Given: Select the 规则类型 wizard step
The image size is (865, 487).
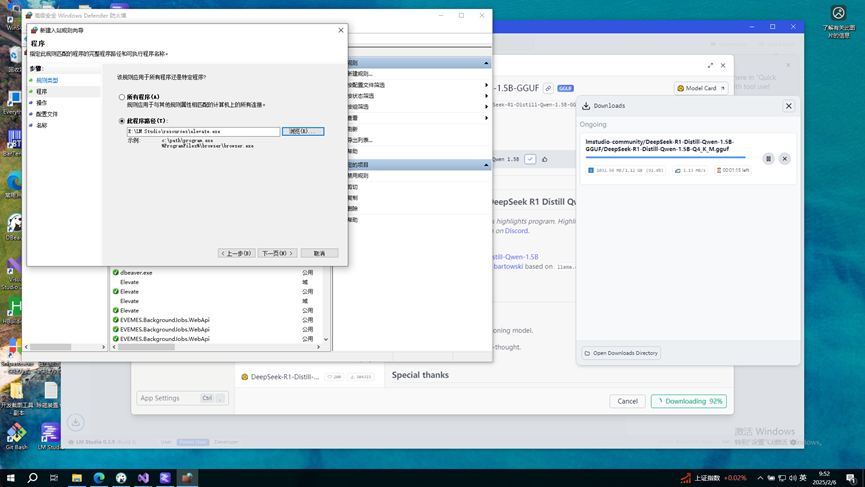Looking at the screenshot, I should (x=47, y=81).
